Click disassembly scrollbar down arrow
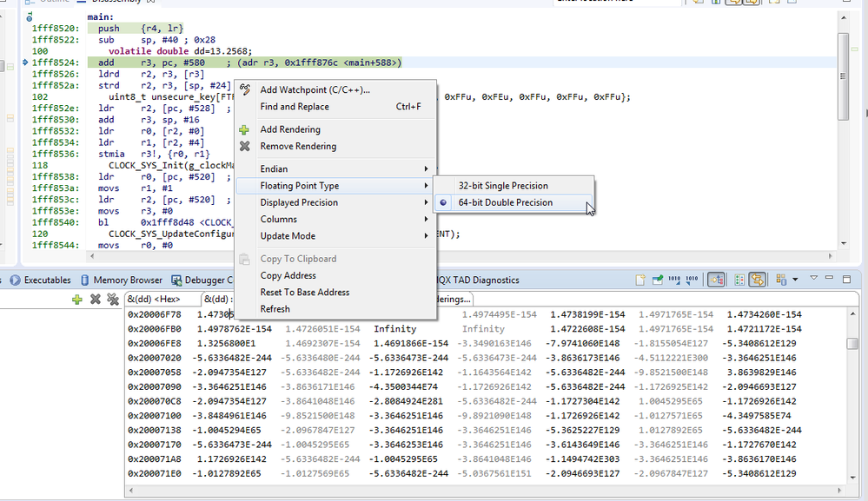This screenshot has width=868, height=501. coord(843,243)
